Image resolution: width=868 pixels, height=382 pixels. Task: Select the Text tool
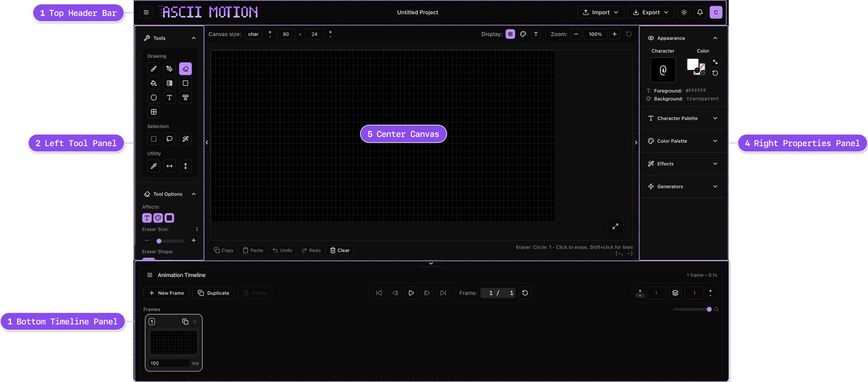click(x=170, y=98)
